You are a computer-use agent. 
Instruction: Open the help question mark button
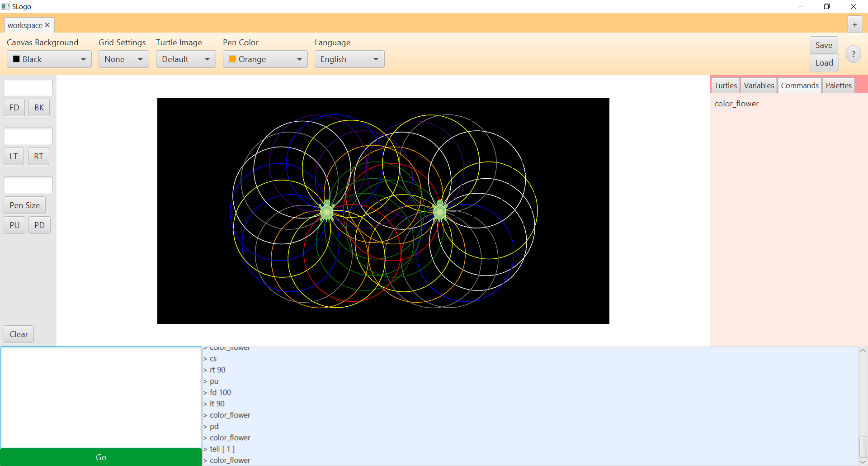853,54
